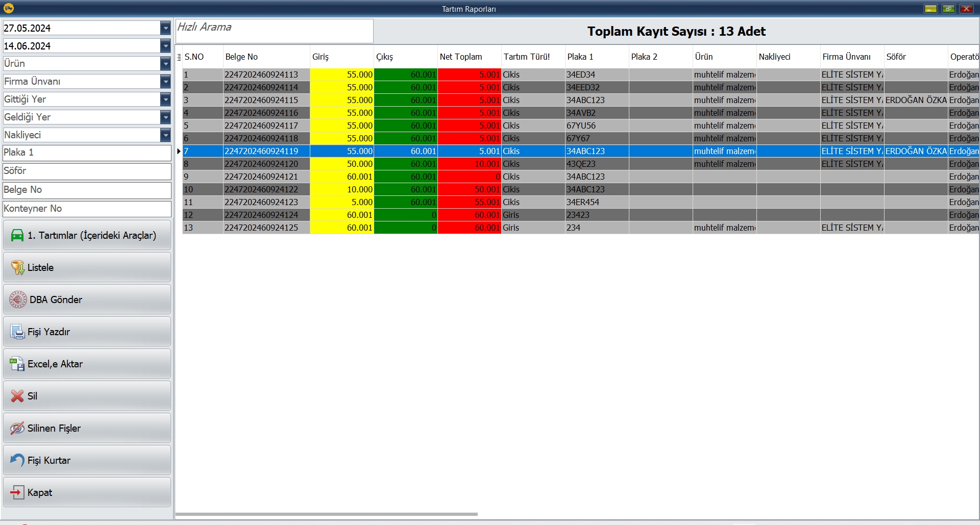Open the Nakliyeci dropdown
980x525 pixels.
click(165, 135)
